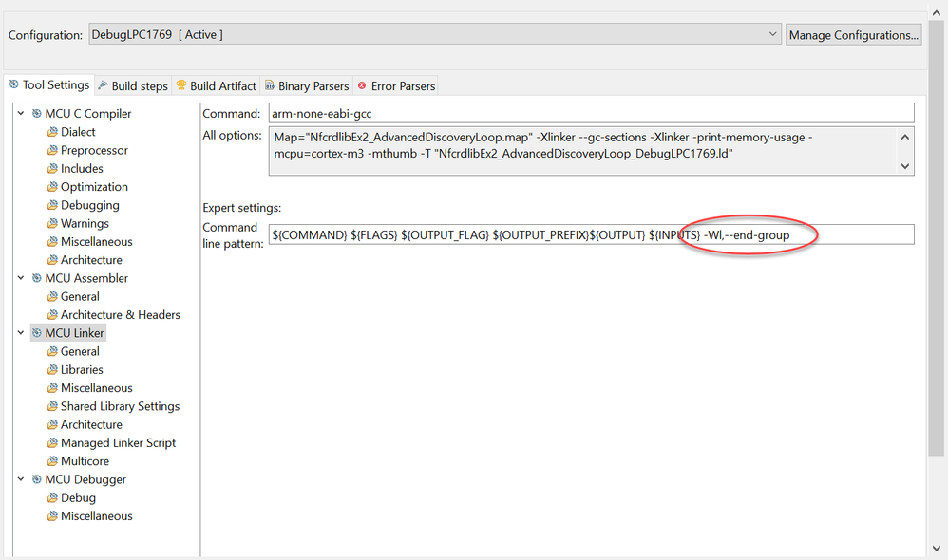Select Debugging tree item
Screen dimensions: 948x560
point(90,205)
